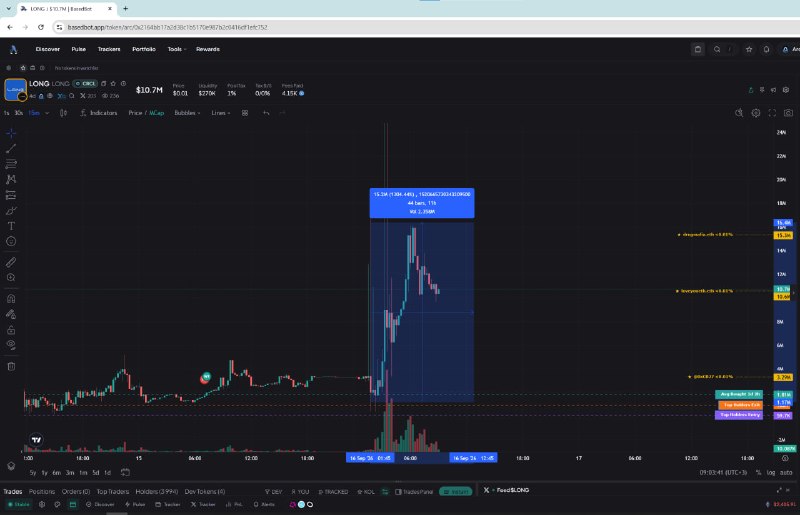Image resolution: width=800 pixels, height=515 pixels.
Task: Open the Holders (3994) tab
Action: click(157, 492)
